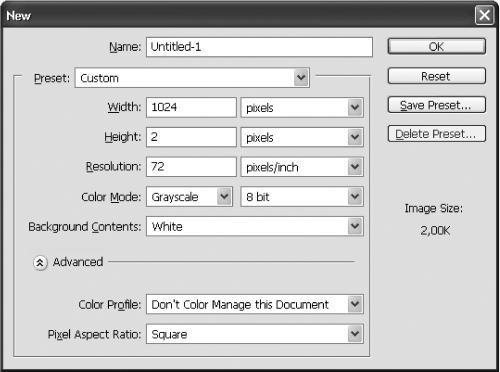The height and width of the screenshot is (372, 500).
Task: Open the Pixel Aspect Ratio dropdown
Action: pos(255,334)
